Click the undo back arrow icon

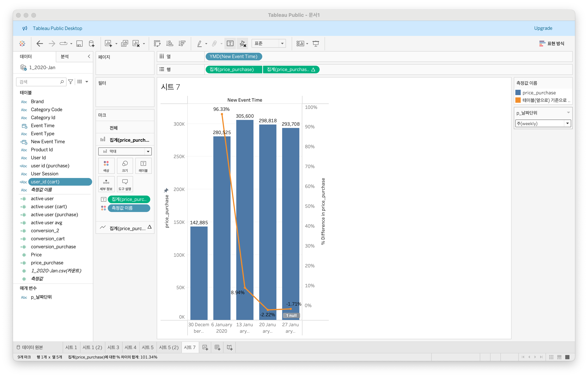39,44
